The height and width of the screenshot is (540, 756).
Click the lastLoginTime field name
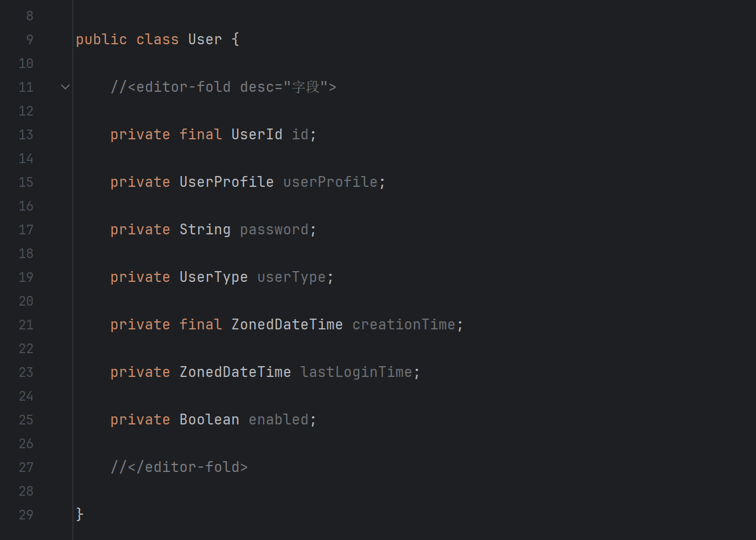click(356, 372)
